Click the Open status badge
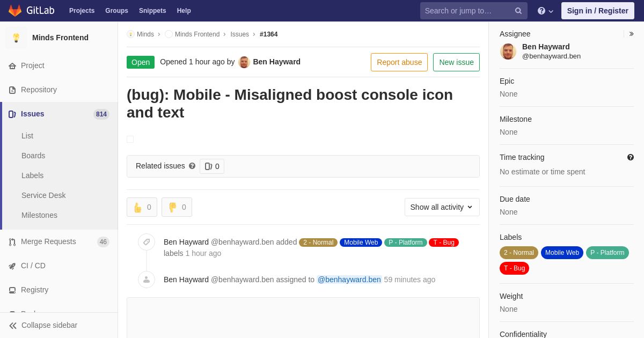 tap(141, 62)
